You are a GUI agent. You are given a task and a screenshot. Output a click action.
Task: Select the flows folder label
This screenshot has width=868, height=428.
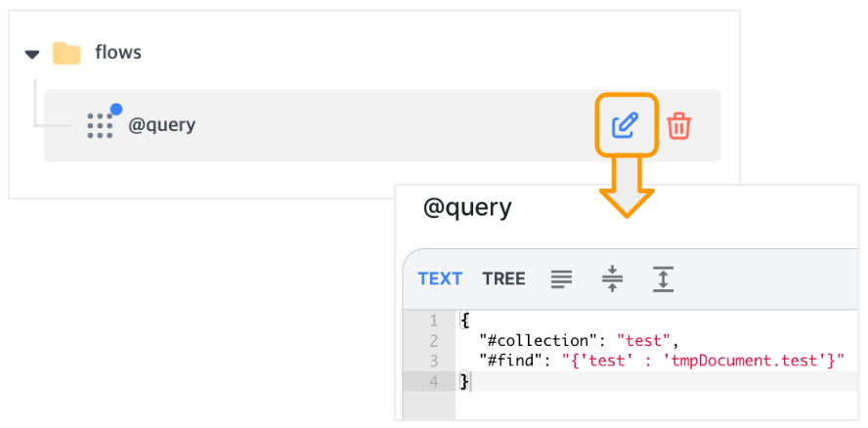click(x=118, y=53)
